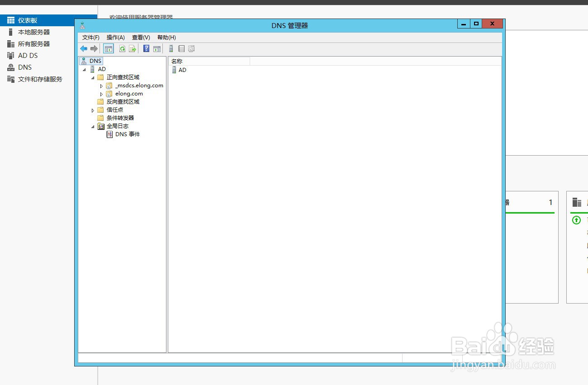Select elong.com zone label
This screenshot has height=385, width=588.
point(129,94)
